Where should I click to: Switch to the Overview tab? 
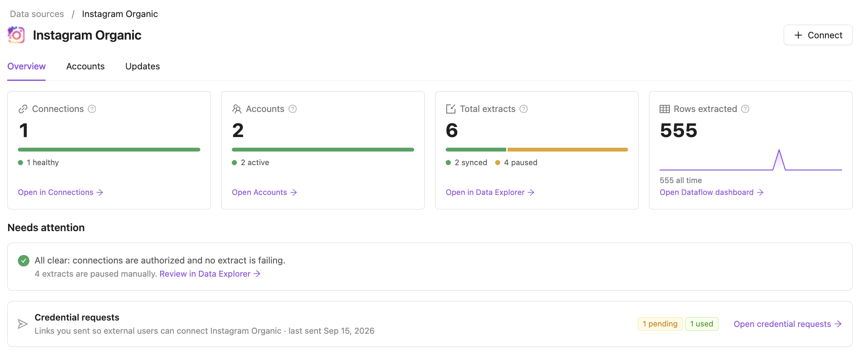tap(26, 66)
